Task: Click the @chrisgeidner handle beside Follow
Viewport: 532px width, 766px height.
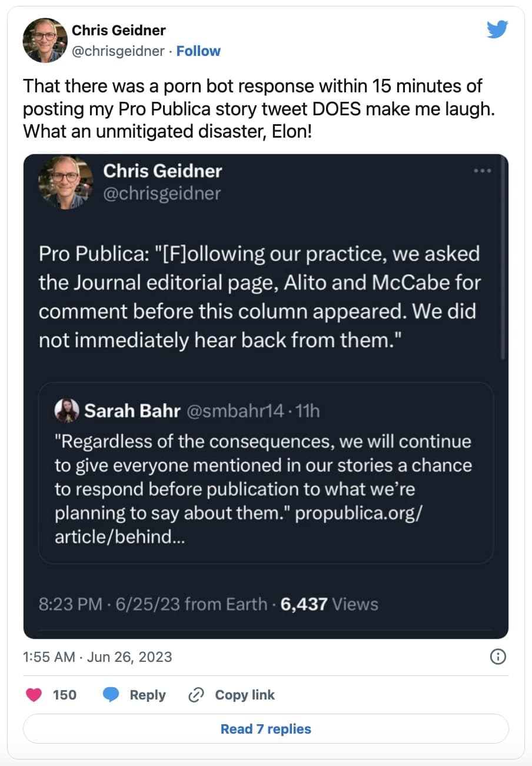Action: point(118,51)
